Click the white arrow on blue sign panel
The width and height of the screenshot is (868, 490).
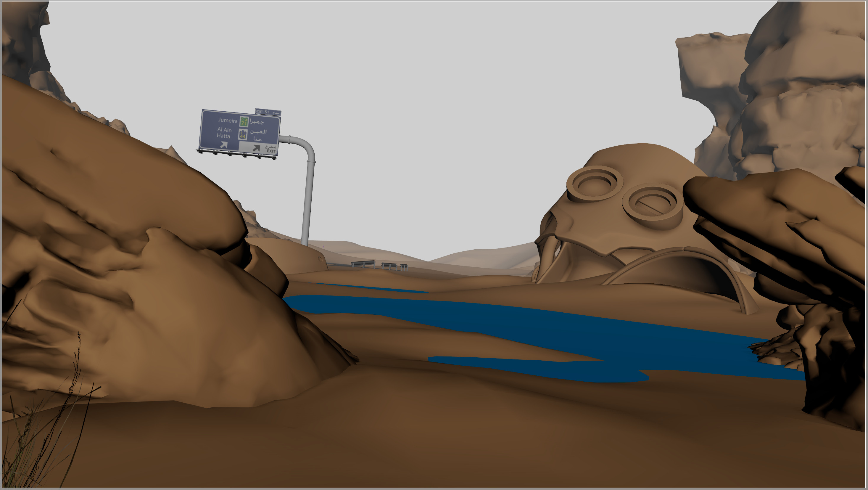(224, 145)
